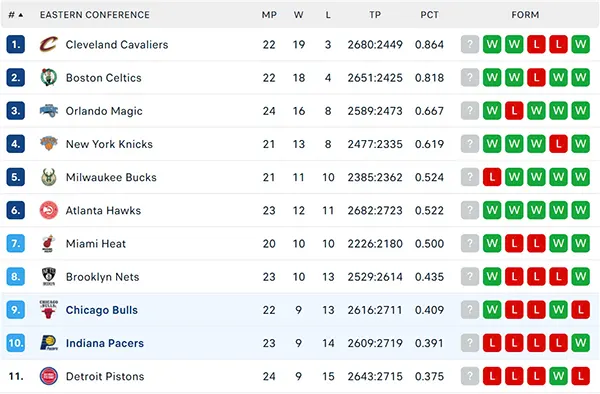600x394 pixels.
Task: Click Cleveland's first red L form badge
Action: 536,44
